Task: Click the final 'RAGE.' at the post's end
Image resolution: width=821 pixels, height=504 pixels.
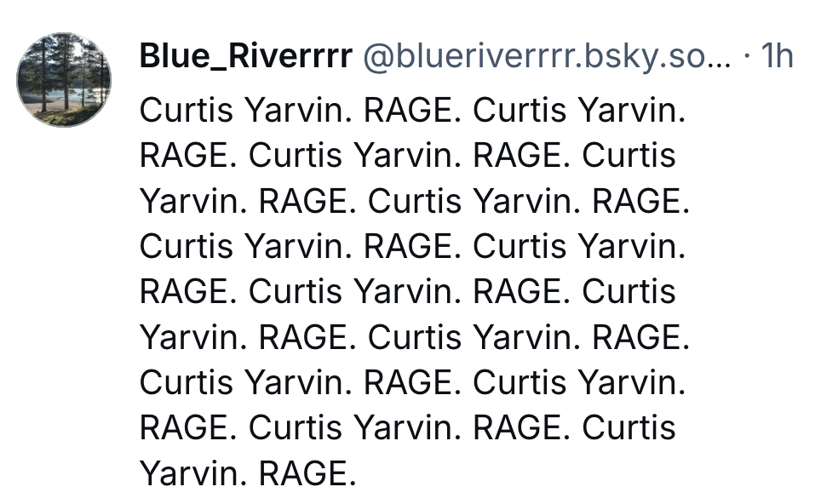Action: [x=307, y=472]
